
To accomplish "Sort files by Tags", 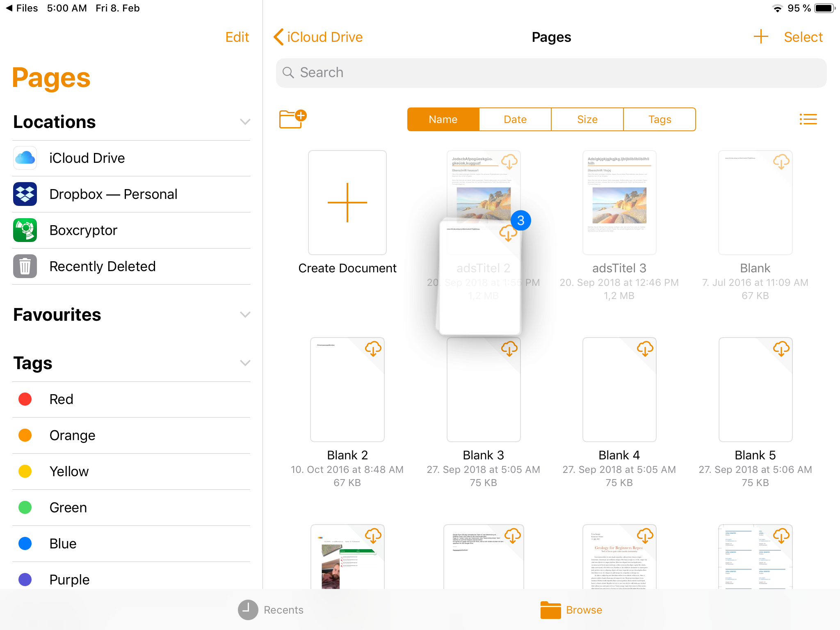I will (659, 119).
